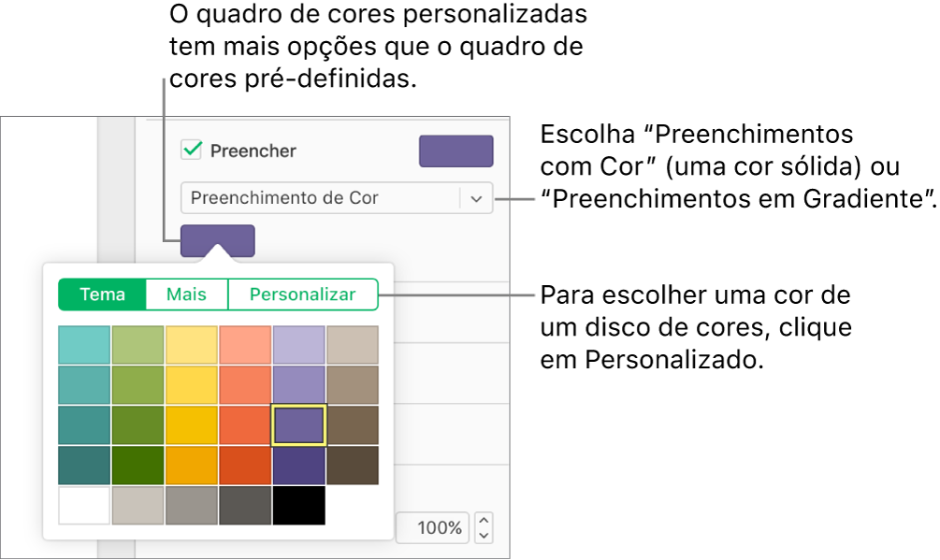Screen dimensions: 940x560
Task: Select the third-row orange-red swatch
Action: pyautogui.click(x=245, y=424)
